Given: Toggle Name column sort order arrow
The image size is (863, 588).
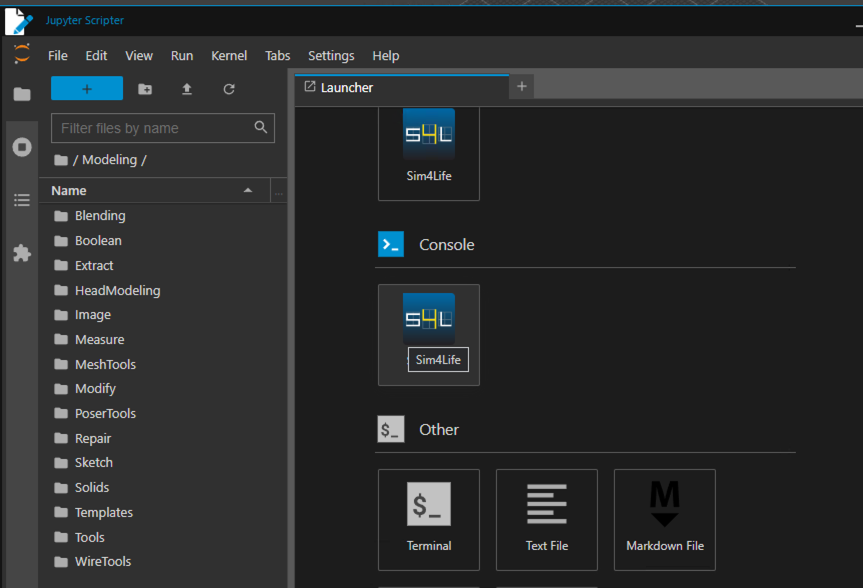Looking at the screenshot, I should click(x=248, y=190).
